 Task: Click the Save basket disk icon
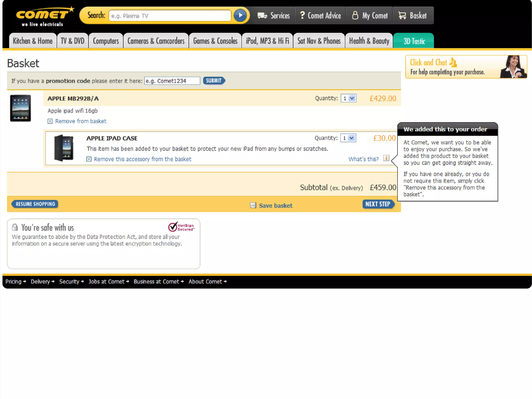pyautogui.click(x=253, y=205)
